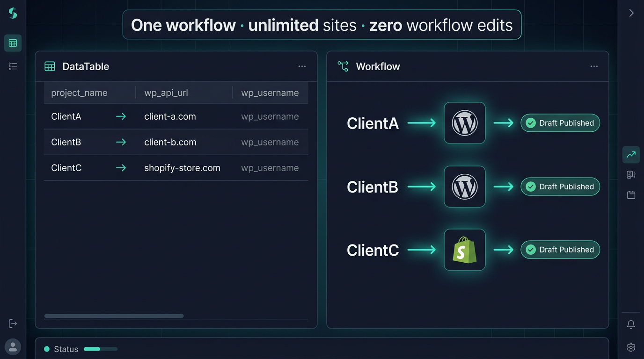Select the wp_api_url column header
This screenshot has height=359, width=644.
coord(166,93)
